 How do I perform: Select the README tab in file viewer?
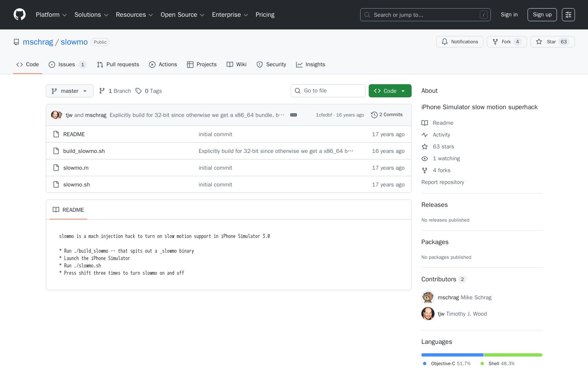(x=68, y=210)
